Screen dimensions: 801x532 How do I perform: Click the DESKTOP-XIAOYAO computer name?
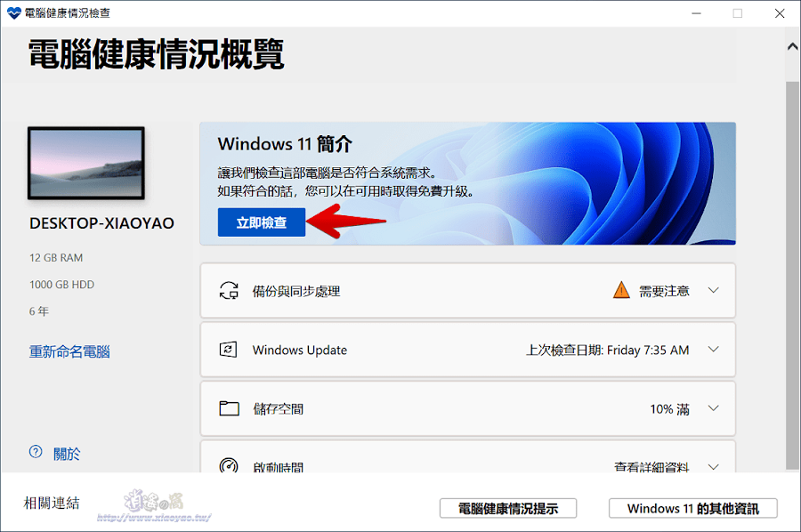coord(101,223)
